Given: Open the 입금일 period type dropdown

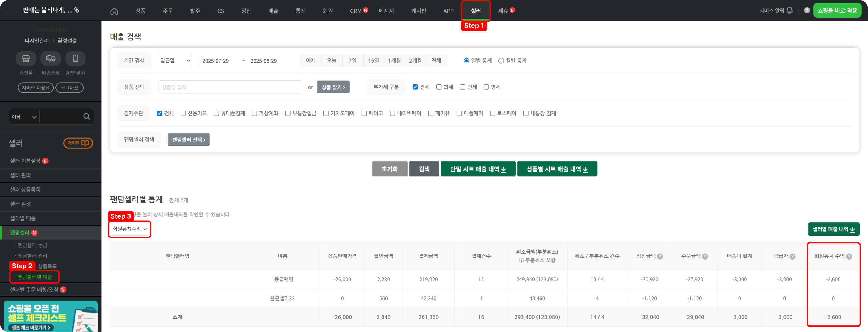Looking at the screenshot, I should click(x=175, y=61).
